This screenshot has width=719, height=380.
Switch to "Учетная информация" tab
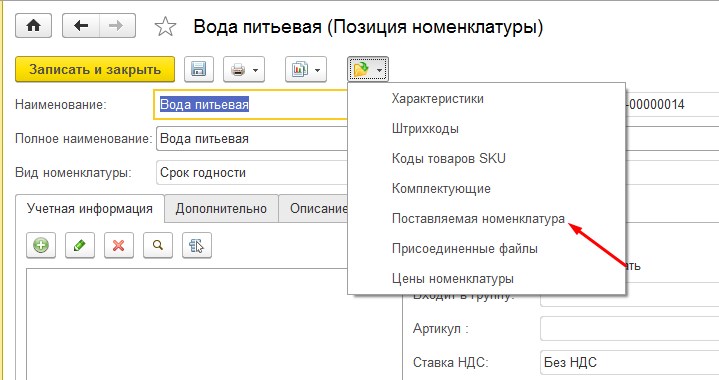pos(90,209)
